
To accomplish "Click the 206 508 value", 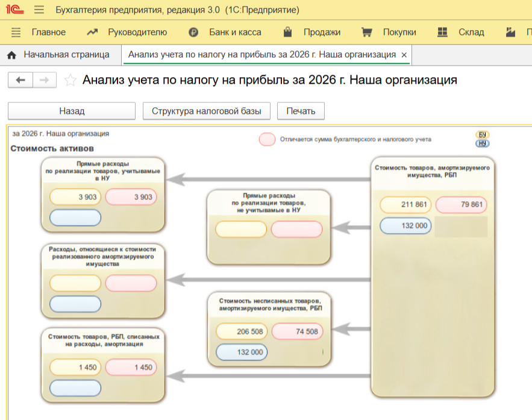I will tap(242, 331).
